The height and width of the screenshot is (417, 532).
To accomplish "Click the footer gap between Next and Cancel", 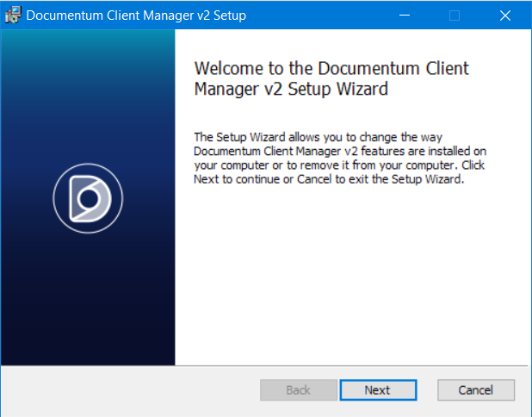I will [427, 390].
